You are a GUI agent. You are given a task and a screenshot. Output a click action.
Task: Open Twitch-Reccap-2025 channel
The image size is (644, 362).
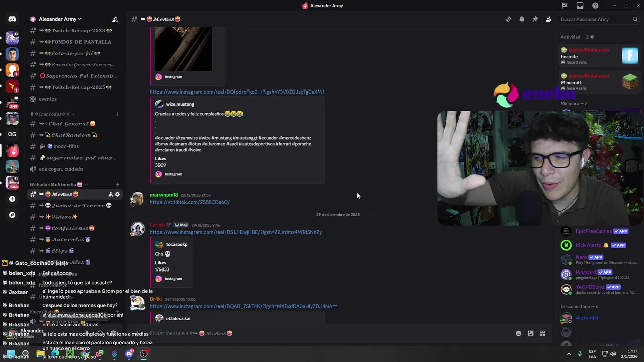74,87
